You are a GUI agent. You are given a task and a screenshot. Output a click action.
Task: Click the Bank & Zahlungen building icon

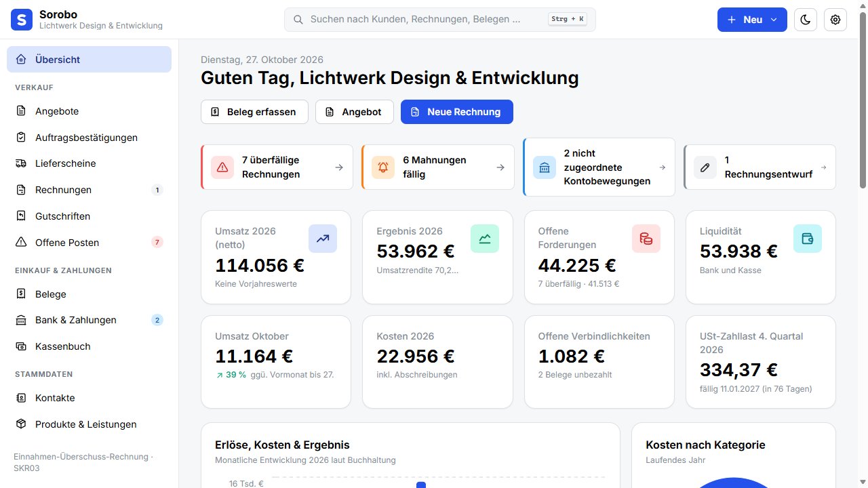21,320
